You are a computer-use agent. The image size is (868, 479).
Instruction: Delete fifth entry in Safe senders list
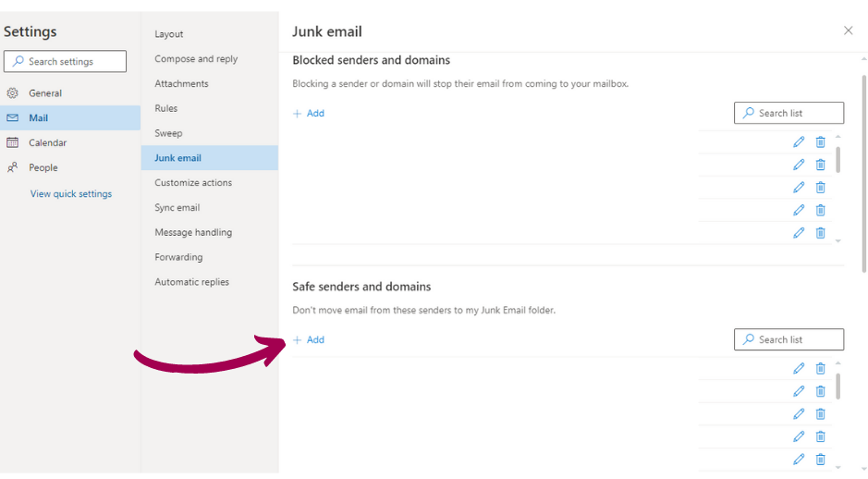click(820, 459)
